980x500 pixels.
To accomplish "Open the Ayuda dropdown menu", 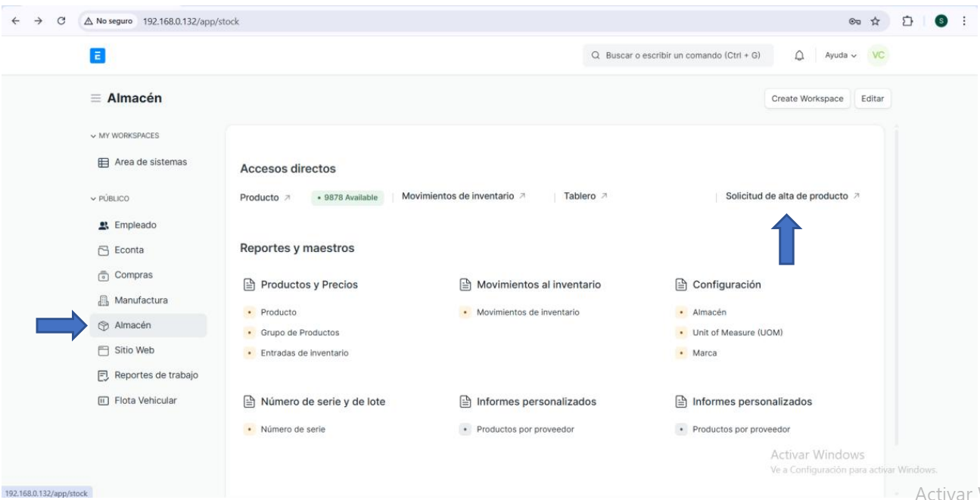I will (842, 55).
